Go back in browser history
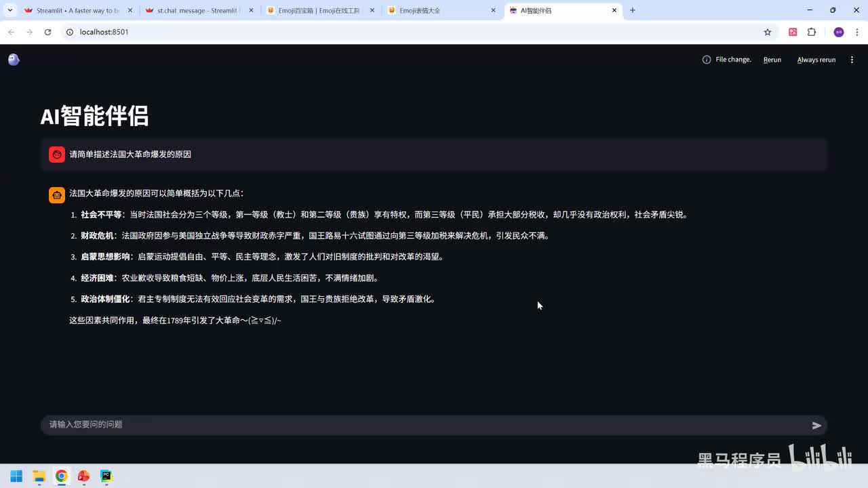This screenshot has width=868, height=488. [x=11, y=32]
